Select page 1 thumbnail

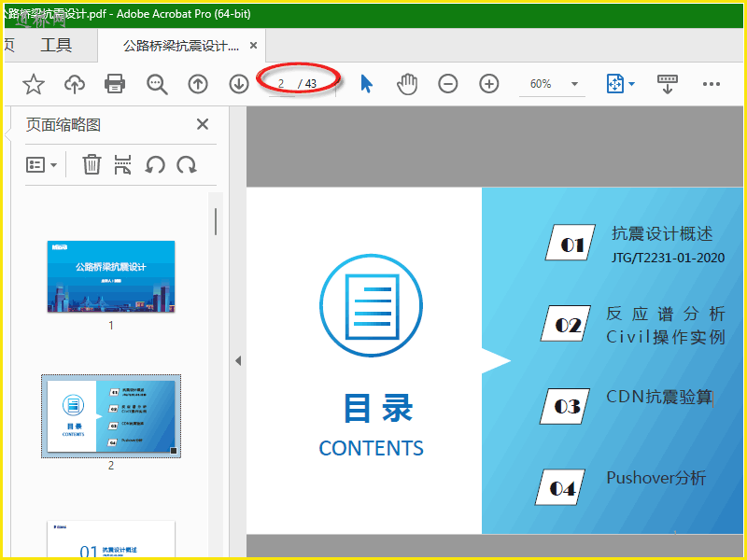111,276
